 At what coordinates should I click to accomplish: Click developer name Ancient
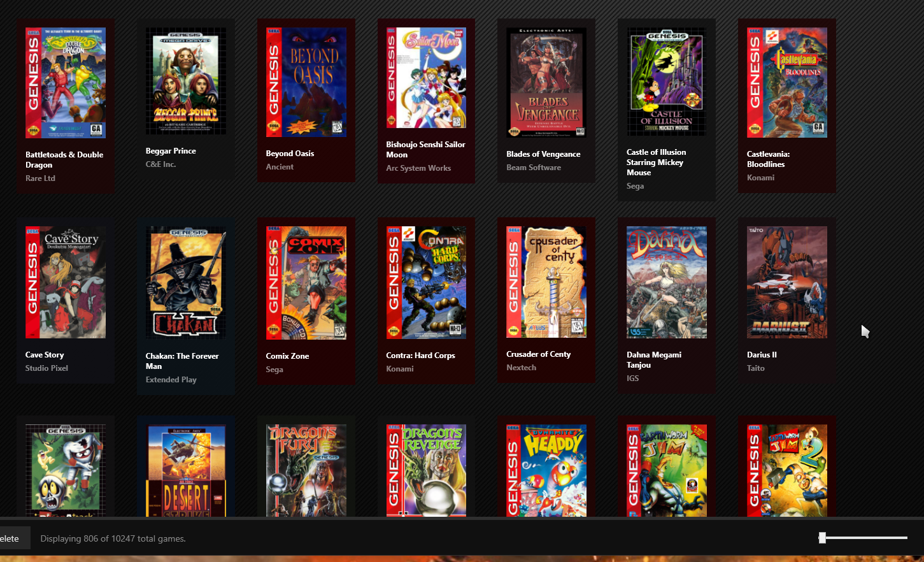click(280, 167)
